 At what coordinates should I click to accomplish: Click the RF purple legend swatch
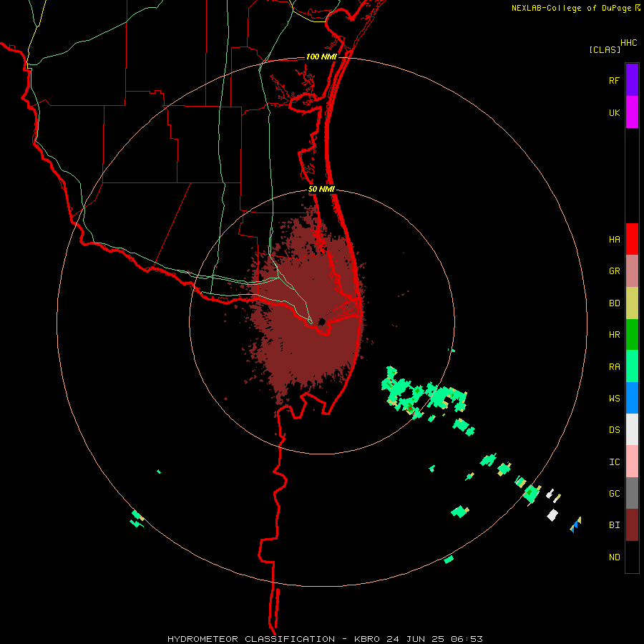click(x=632, y=80)
